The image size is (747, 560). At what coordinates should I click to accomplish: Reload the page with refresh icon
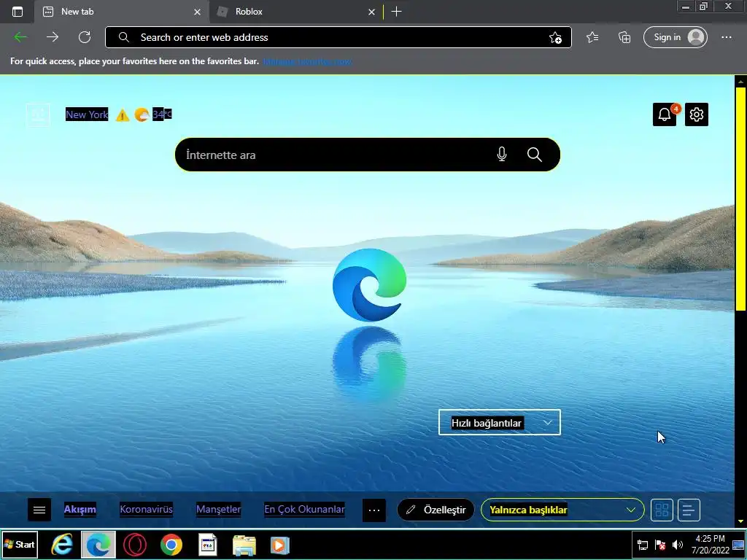[85, 37]
